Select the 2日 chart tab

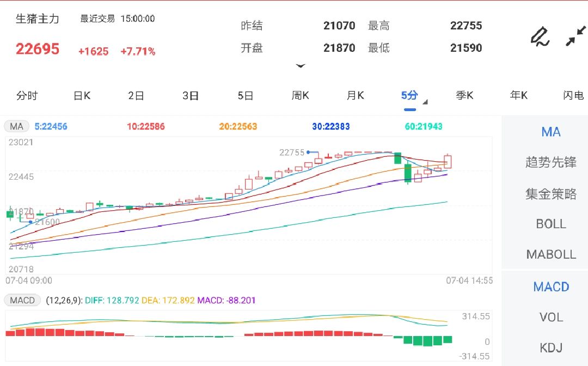click(x=136, y=96)
